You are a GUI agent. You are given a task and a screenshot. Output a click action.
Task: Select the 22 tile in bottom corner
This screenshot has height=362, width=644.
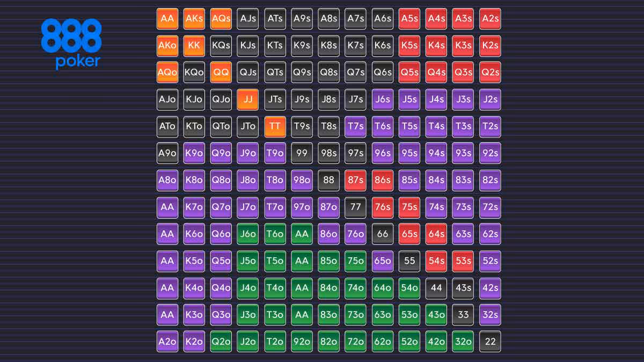(x=490, y=342)
